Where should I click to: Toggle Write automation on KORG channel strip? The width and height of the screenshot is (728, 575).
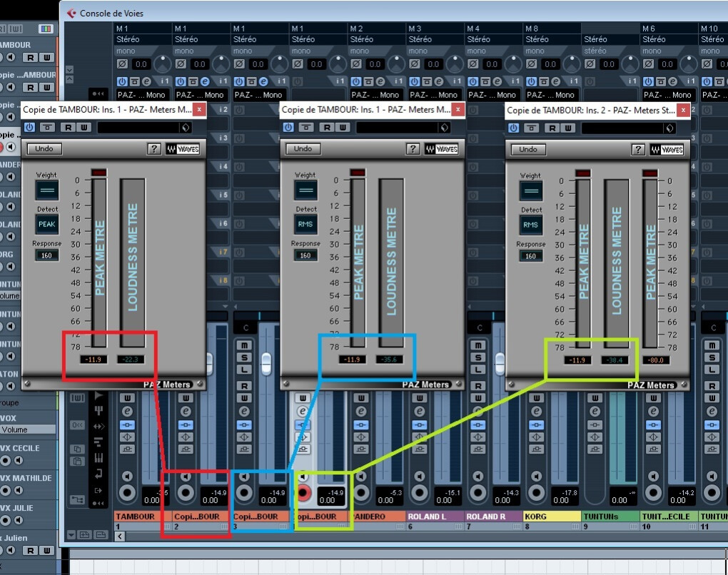point(536,397)
